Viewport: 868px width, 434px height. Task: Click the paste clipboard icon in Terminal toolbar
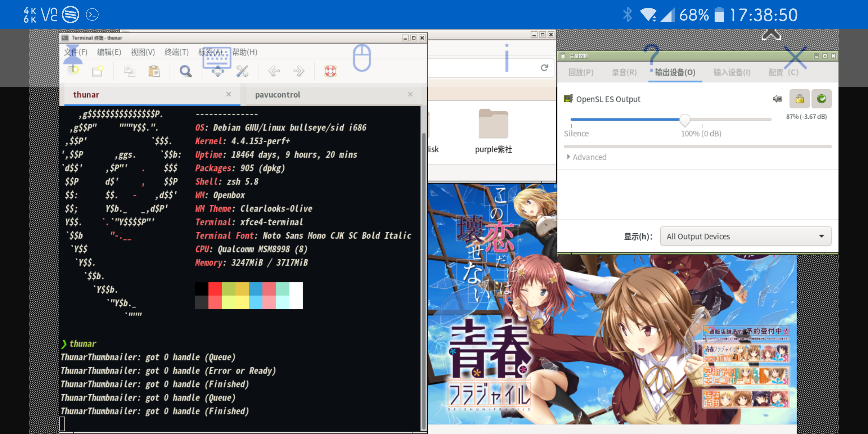(x=154, y=71)
